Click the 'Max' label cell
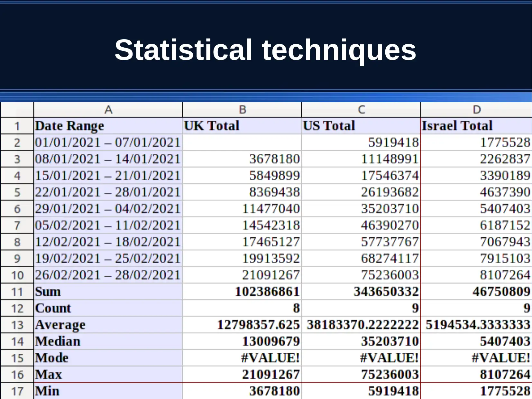 click(x=108, y=375)
